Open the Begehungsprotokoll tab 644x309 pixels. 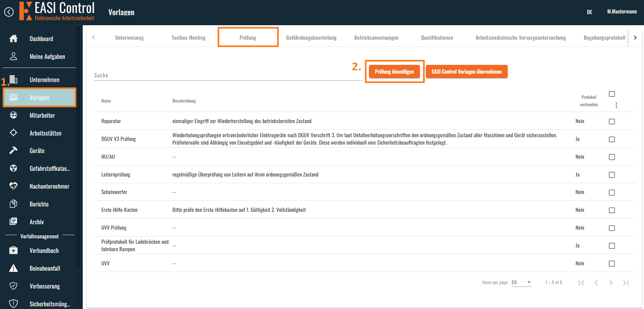[604, 38]
